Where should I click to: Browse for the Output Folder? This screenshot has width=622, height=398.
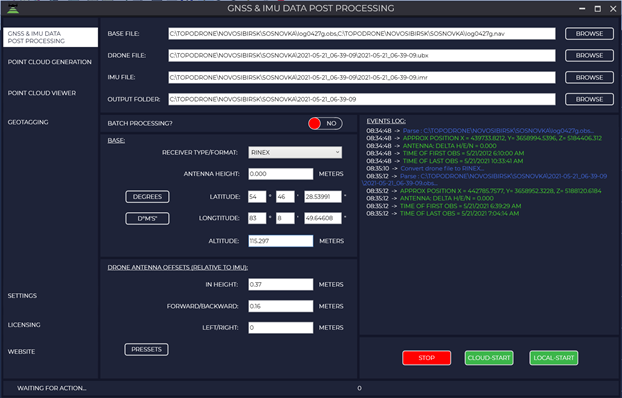589,99
